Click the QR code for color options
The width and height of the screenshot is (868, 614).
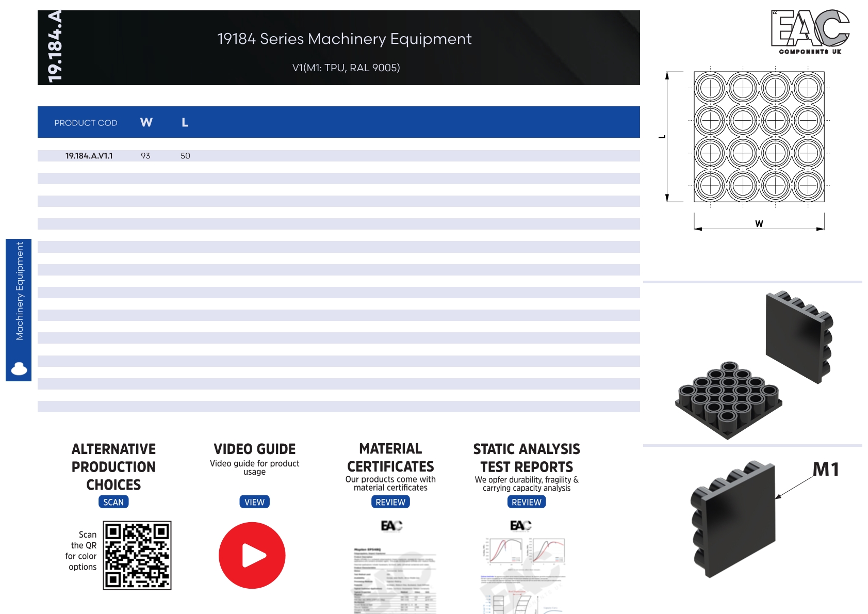click(x=137, y=555)
